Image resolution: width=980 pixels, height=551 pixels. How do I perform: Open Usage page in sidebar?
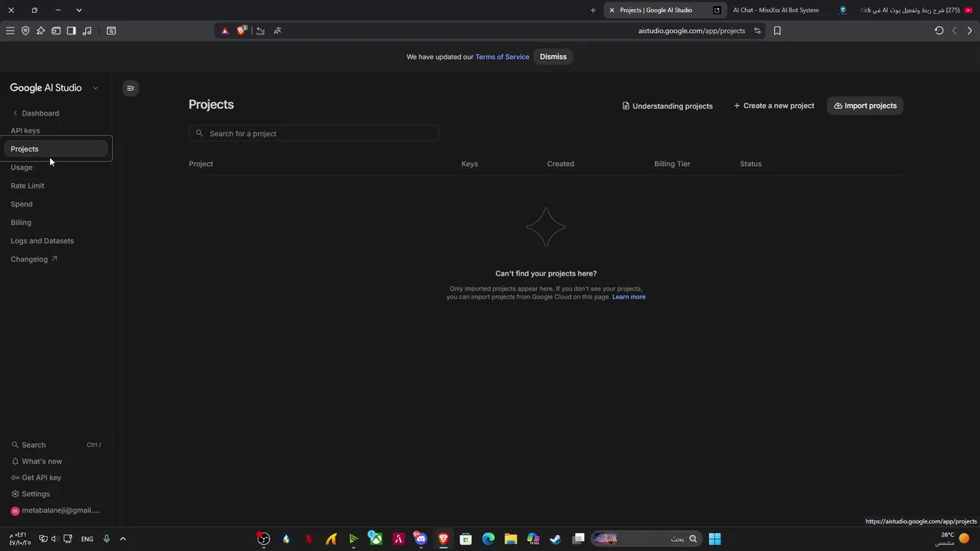pos(21,168)
